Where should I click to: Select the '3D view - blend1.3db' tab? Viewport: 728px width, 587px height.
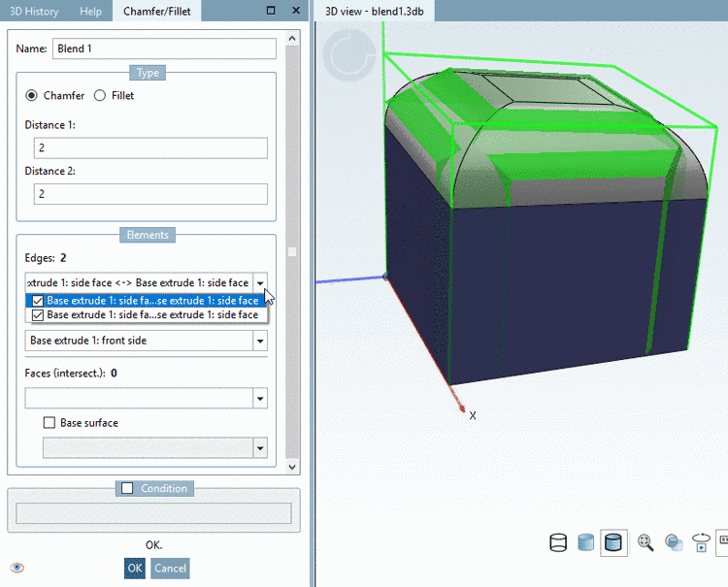tap(375, 11)
